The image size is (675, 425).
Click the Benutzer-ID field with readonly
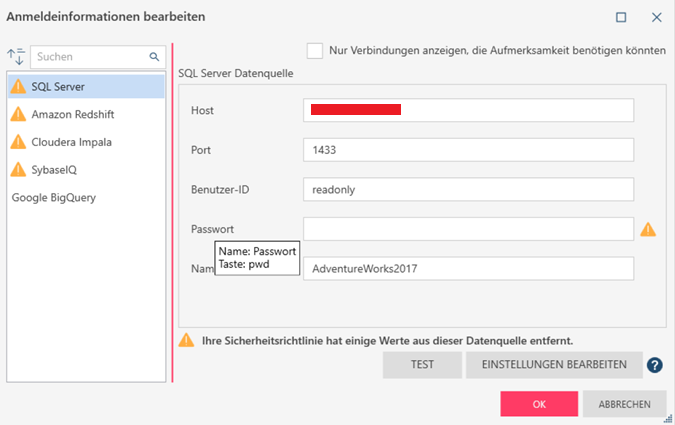pos(468,189)
